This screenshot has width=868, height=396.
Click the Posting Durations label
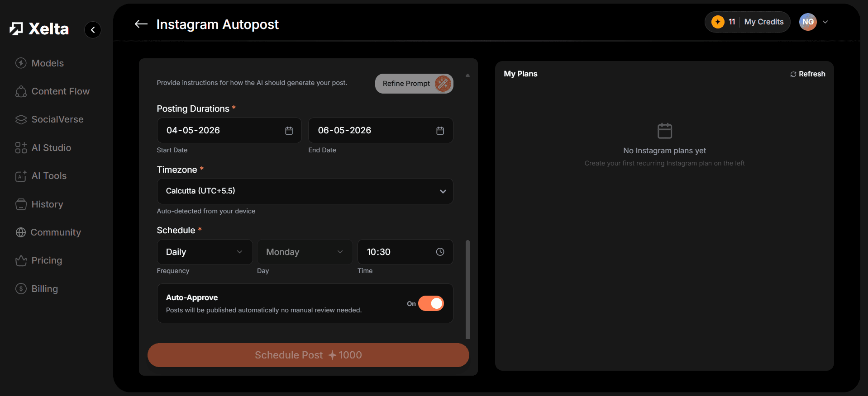point(193,109)
